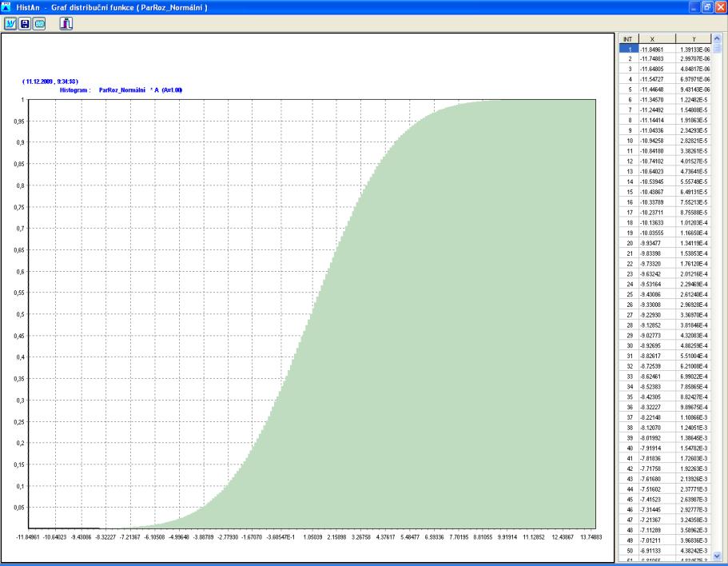
Task: Click the histogram column toolbar icon
Action: click(x=66, y=24)
